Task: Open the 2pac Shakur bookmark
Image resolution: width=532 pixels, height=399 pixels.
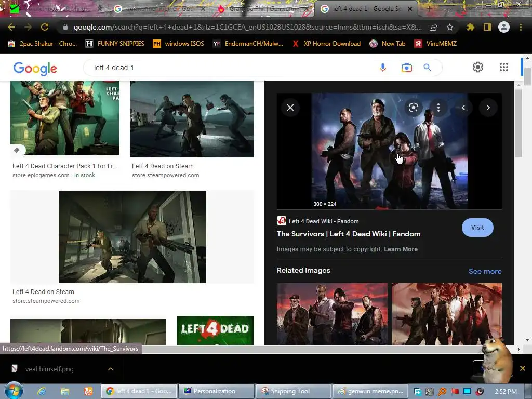Action: click(43, 44)
